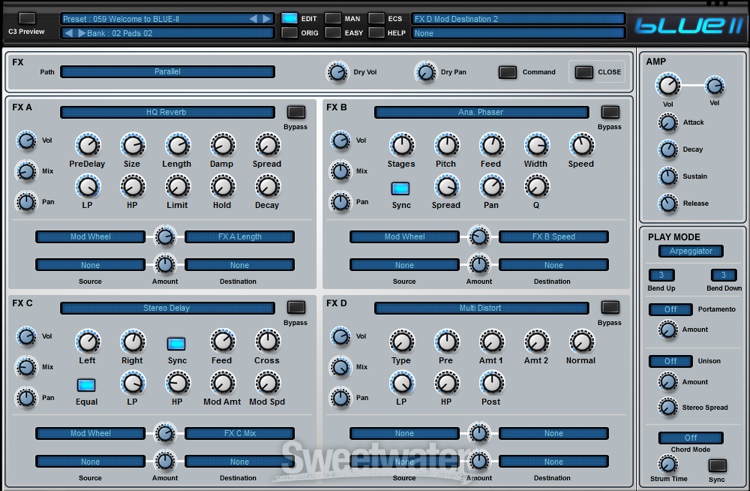Click the FX A Damp knob
This screenshot has width=750, height=491.
pyautogui.click(x=222, y=145)
